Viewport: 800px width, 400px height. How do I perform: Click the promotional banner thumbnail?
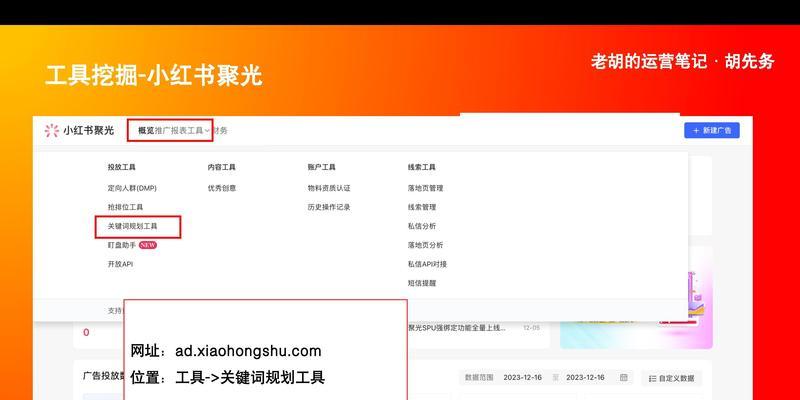coord(636,297)
